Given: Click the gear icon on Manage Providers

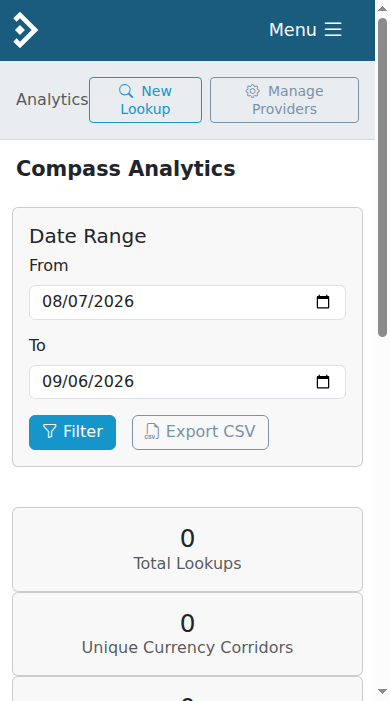Looking at the screenshot, I should (x=253, y=91).
